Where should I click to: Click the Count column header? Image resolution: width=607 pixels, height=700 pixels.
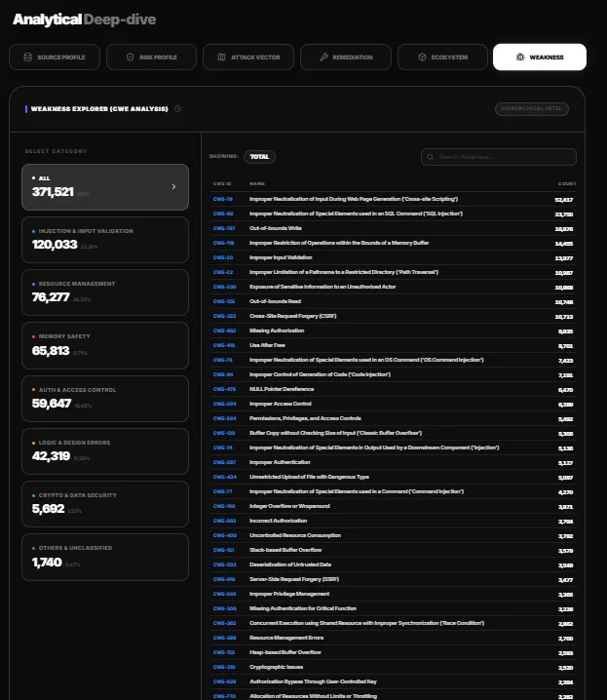(x=567, y=184)
